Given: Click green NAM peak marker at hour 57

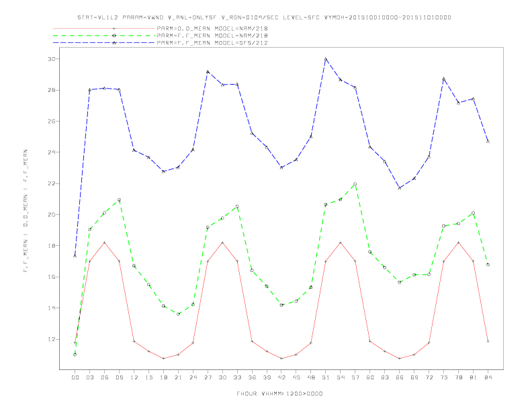Looking at the screenshot, I should (355, 184).
